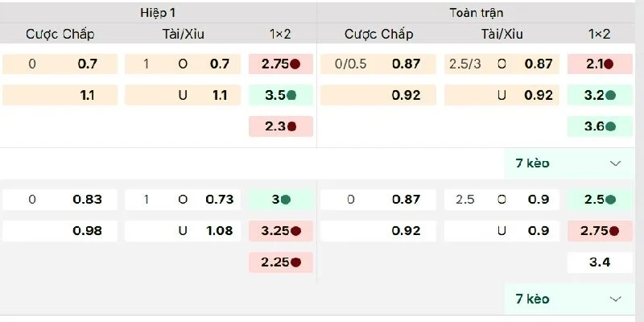
Task: Open the first match's 7 kèo label
Action: [532, 163]
